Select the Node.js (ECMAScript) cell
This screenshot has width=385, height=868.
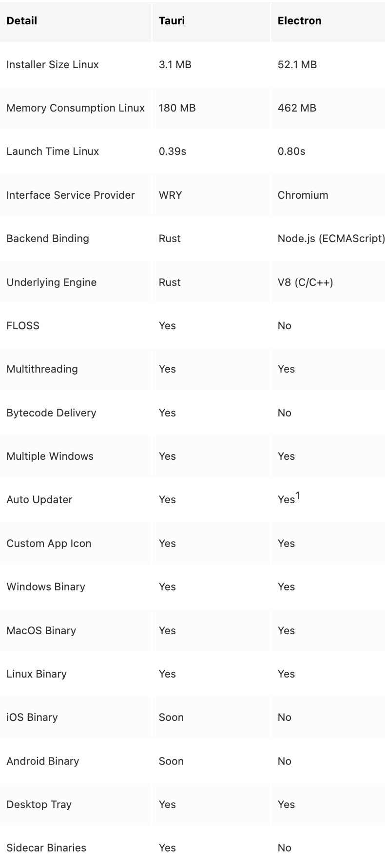click(331, 239)
